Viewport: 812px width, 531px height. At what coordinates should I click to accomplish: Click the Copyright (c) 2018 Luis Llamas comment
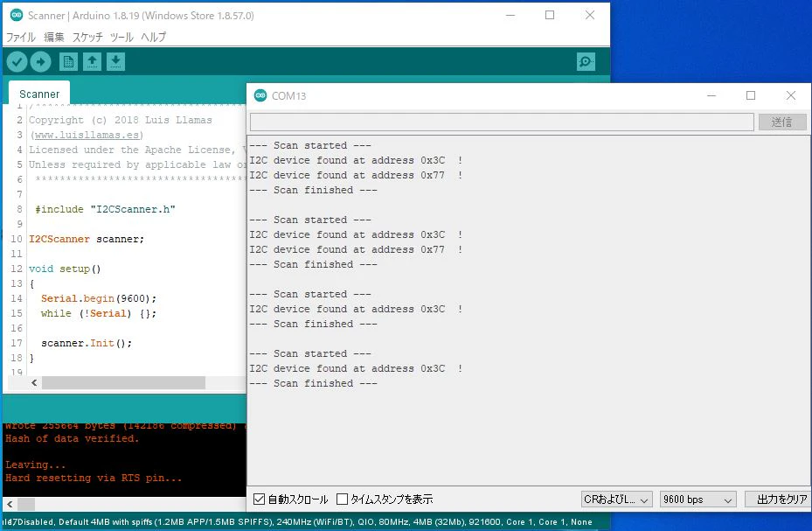pos(120,120)
